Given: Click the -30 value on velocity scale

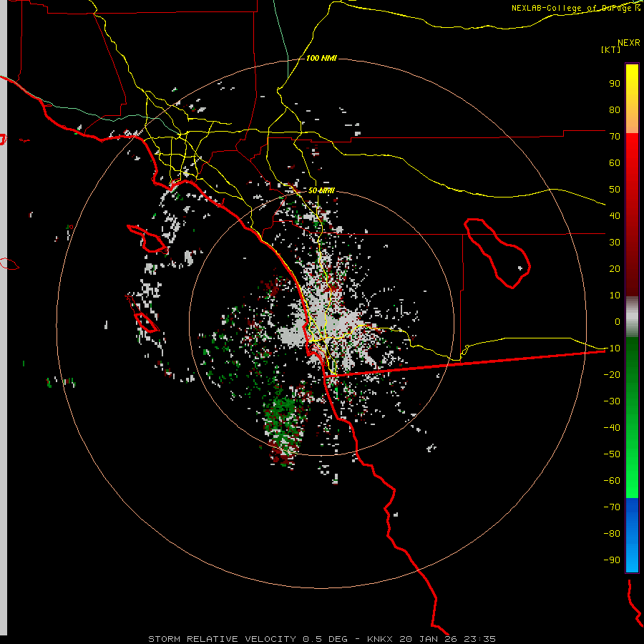Looking at the screenshot, I should coord(612,401).
